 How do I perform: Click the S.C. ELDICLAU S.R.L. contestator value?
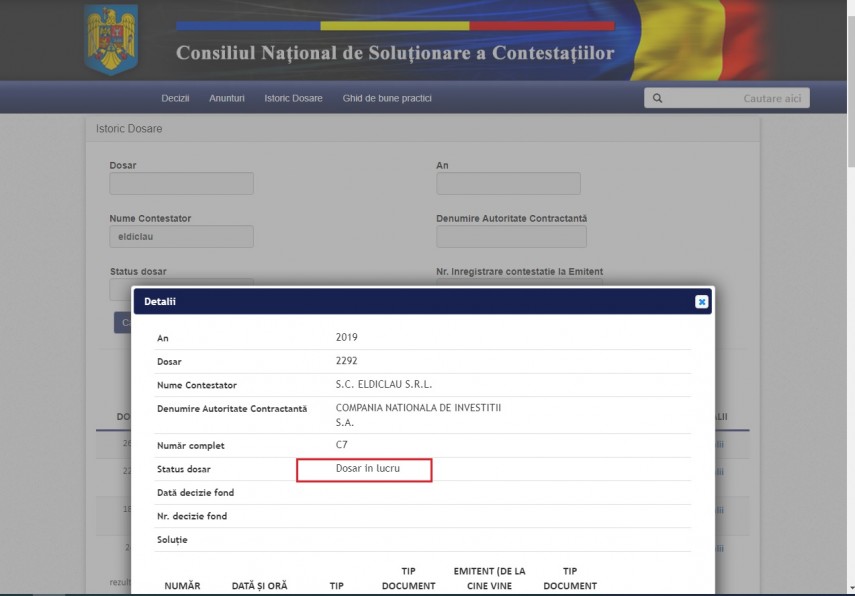[x=384, y=384]
